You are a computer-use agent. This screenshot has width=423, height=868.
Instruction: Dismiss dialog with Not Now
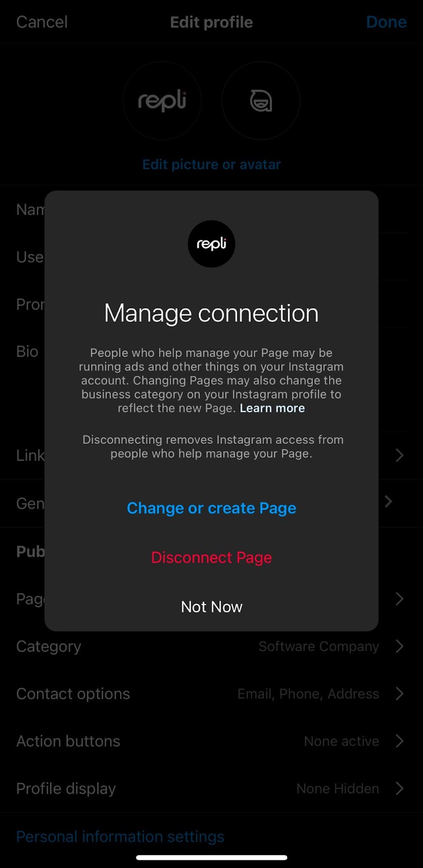pos(211,607)
